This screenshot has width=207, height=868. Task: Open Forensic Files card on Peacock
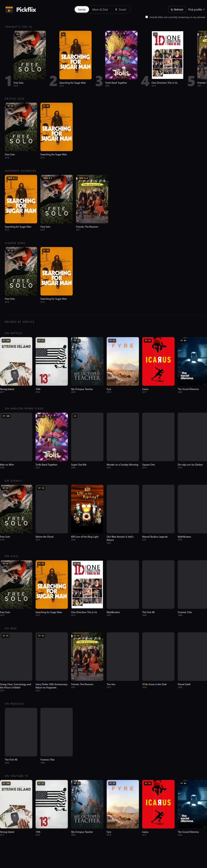[57, 732]
